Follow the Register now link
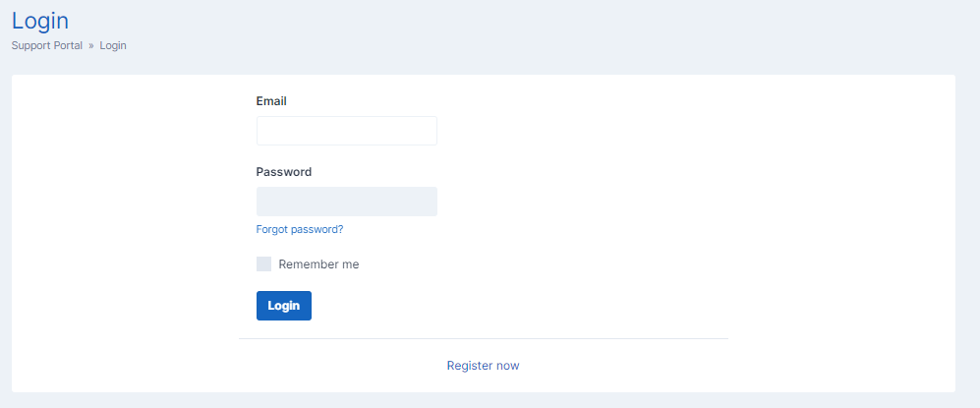 483,366
